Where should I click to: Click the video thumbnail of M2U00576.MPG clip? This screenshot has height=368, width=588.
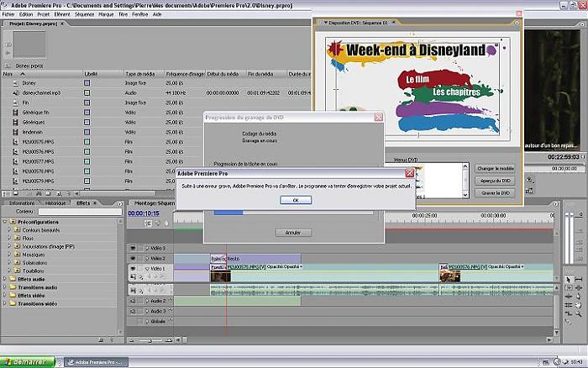coord(450,276)
